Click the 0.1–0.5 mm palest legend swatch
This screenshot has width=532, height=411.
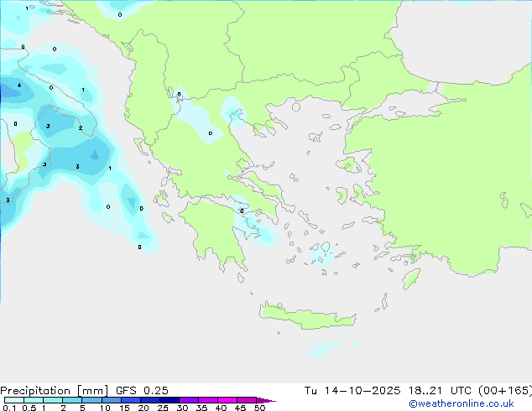click(x=14, y=400)
